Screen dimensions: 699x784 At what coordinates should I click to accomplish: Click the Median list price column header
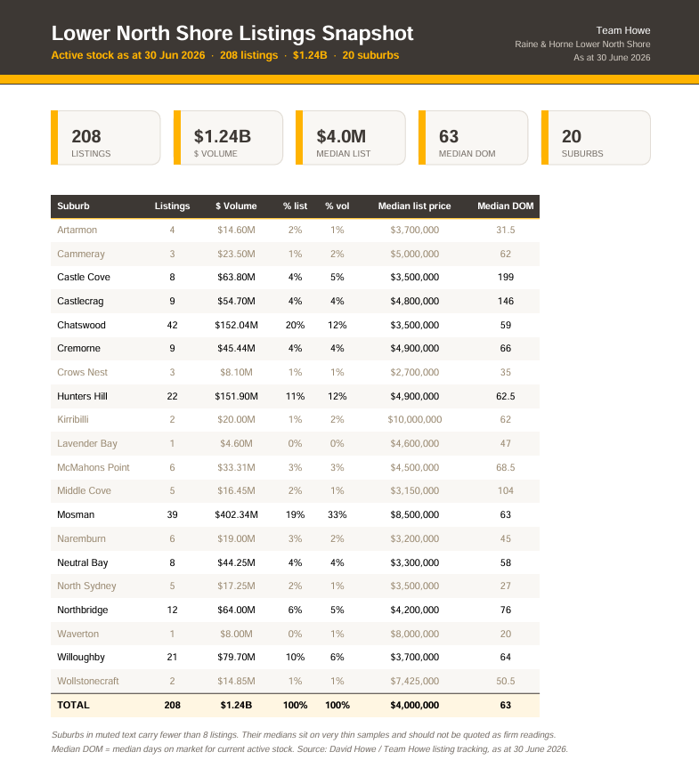pos(414,206)
